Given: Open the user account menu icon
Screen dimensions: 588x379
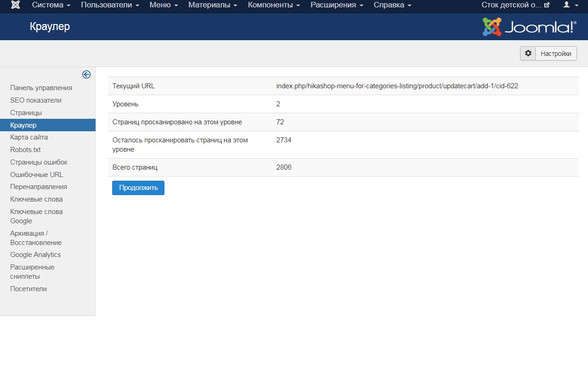Looking at the screenshot, I should pyautogui.click(x=571, y=5).
